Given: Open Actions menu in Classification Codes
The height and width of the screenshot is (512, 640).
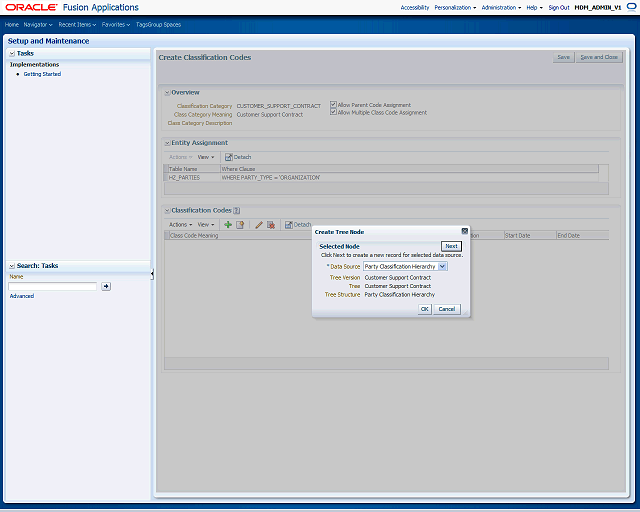Looking at the screenshot, I should coord(180,225).
